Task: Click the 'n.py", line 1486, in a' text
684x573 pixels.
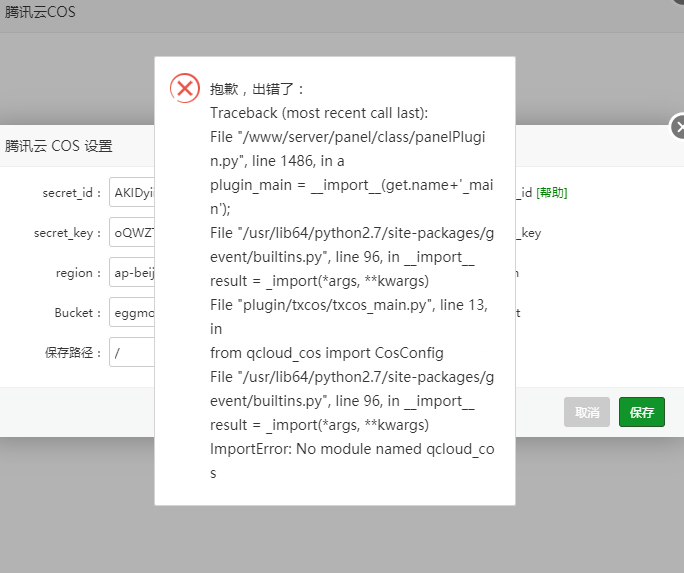Action: pos(277,161)
